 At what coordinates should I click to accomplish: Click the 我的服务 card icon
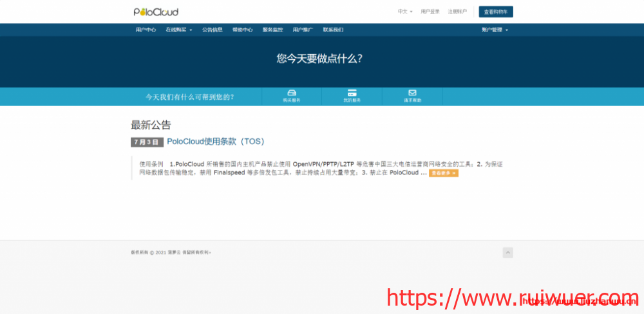(x=352, y=93)
